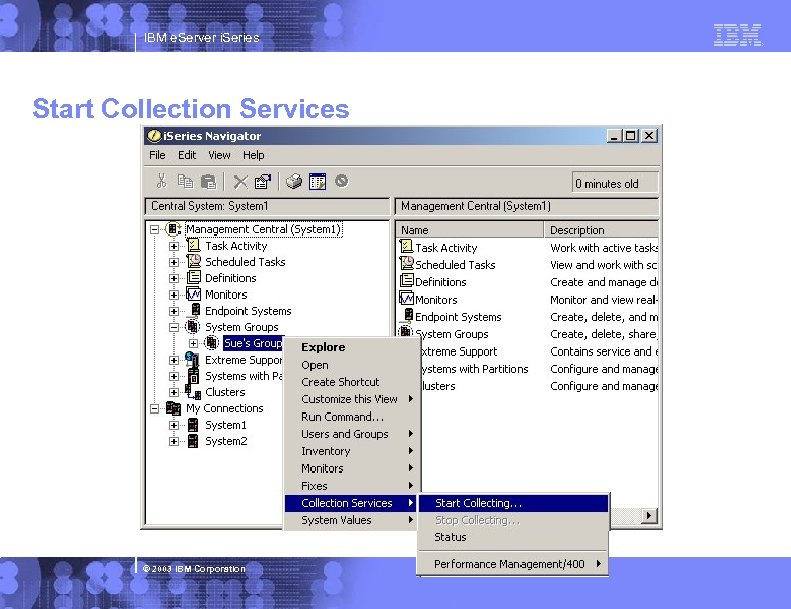
Task: Click the Copy toolbar icon
Action: [186, 181]
